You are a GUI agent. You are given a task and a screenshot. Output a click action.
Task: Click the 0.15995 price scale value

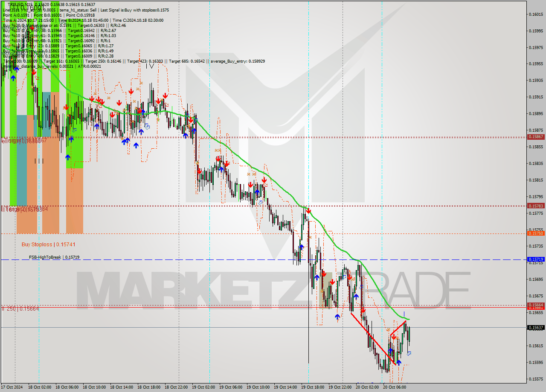pyautogui.click(x=536, y=31)
